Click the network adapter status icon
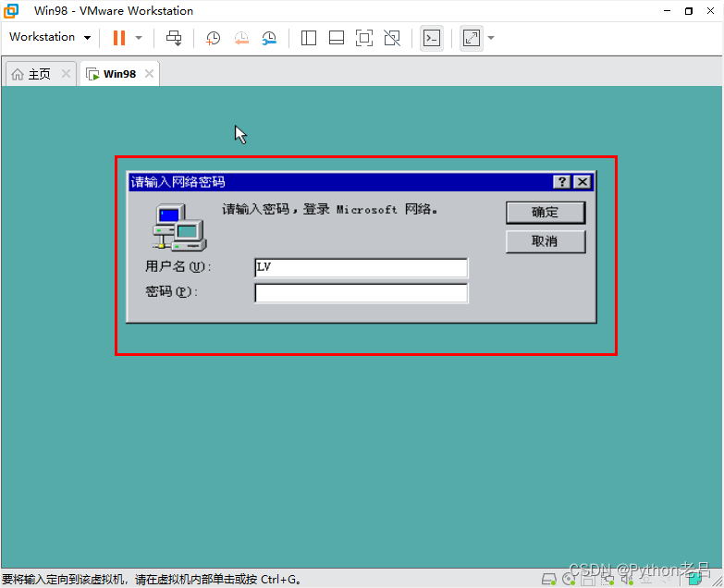Image resolution: width=724 pixels, height=588 pixels. pyautogui.click(x=607, y=579)
